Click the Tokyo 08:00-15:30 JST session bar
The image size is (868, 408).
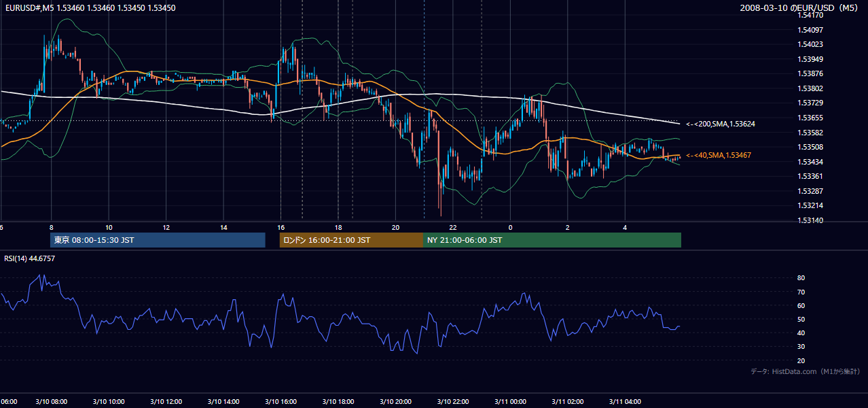click(x=158, y=240)
